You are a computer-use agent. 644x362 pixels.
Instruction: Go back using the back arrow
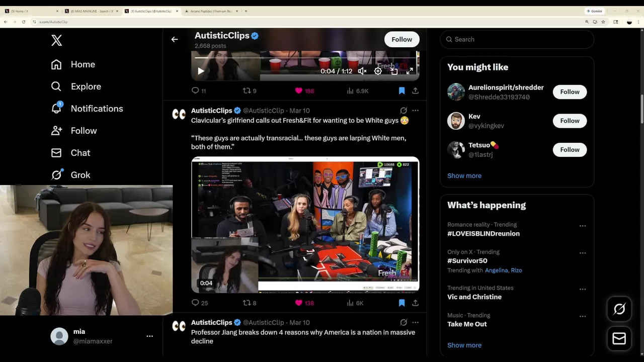175,39
